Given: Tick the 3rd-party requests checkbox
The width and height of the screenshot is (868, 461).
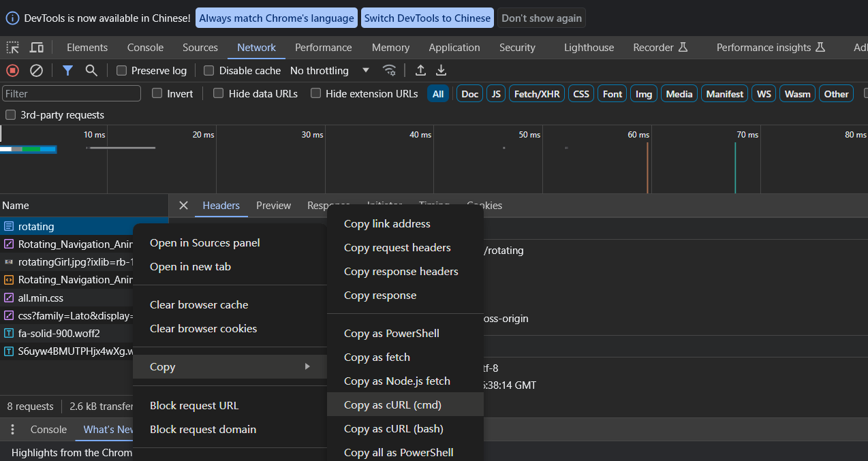Looking at the screenshot, I should click(x=11, y=114).
